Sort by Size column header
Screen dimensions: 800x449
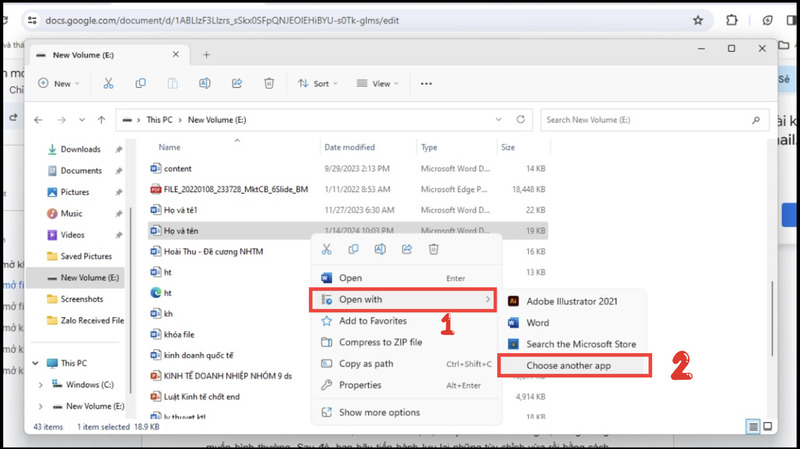click(508, 147)
